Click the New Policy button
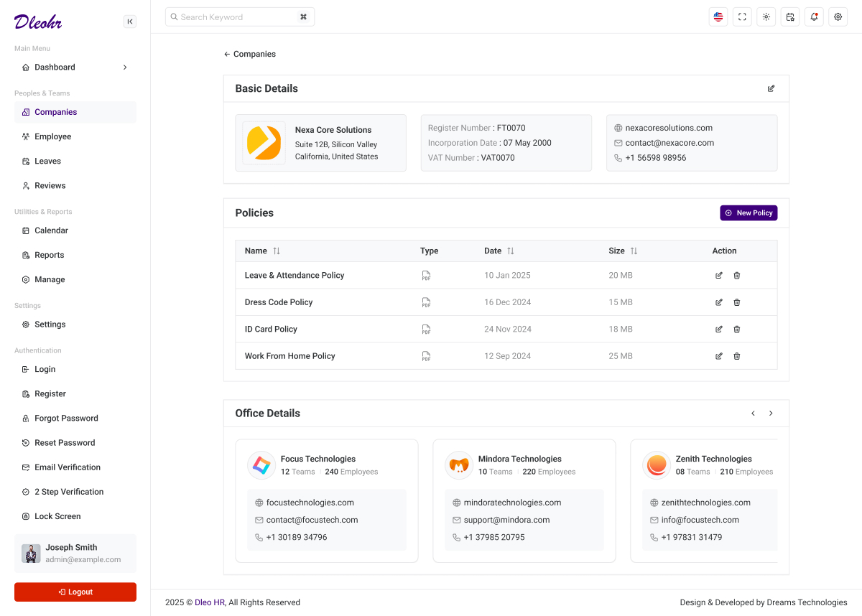Viewport: 862px width, 616px height. [x=749, y=213]
